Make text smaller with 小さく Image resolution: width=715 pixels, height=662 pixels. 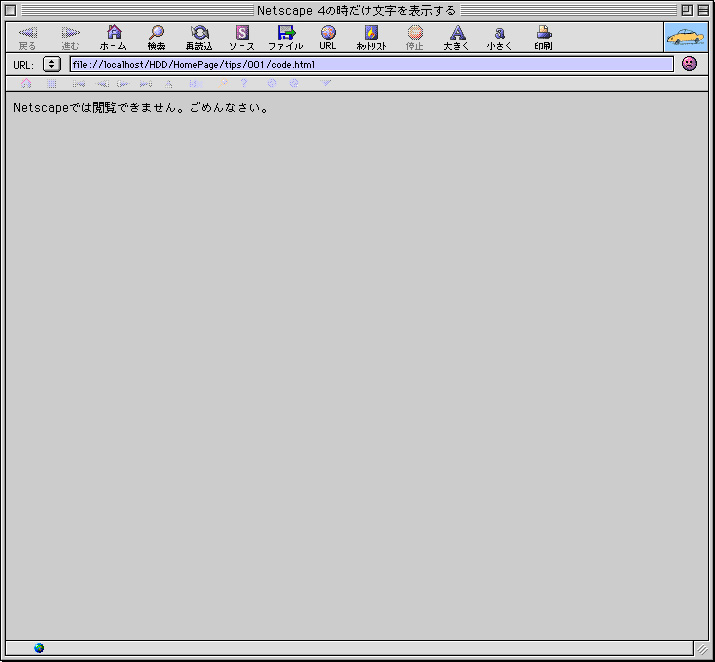500,38
